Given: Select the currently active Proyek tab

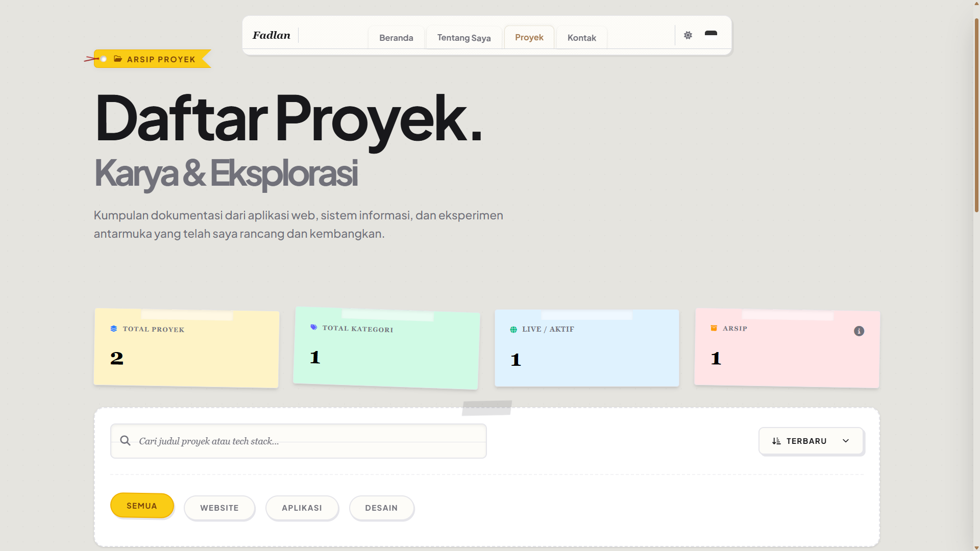Looking at the screenshot, I should point(529,37).
